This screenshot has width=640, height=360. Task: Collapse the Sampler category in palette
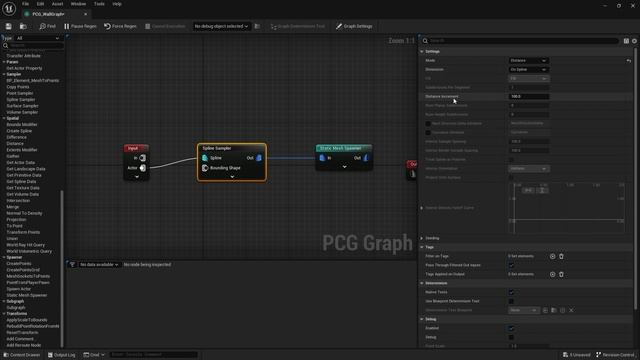4,74
